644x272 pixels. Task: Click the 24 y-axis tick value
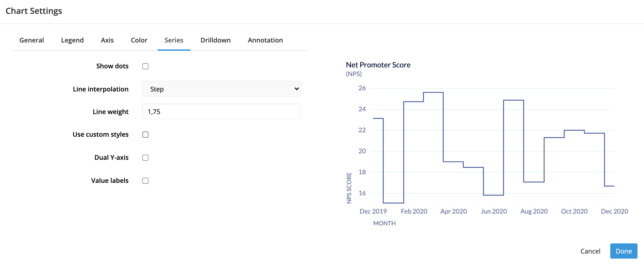point(362,109)
